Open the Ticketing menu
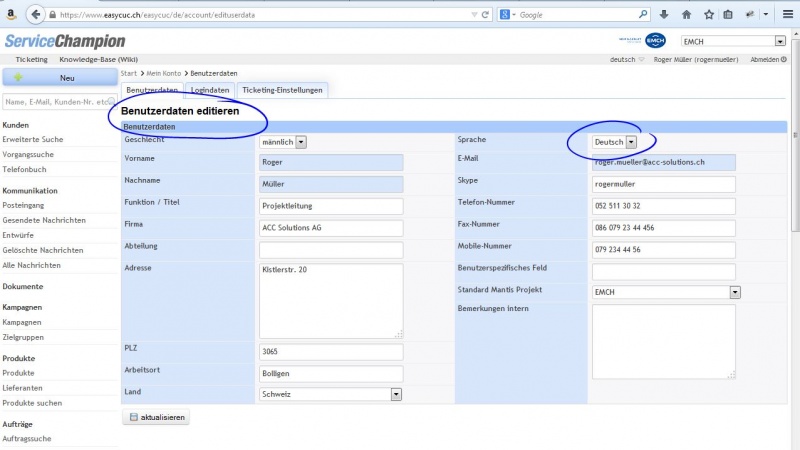 pyautogui.click(x=31, y=59)
